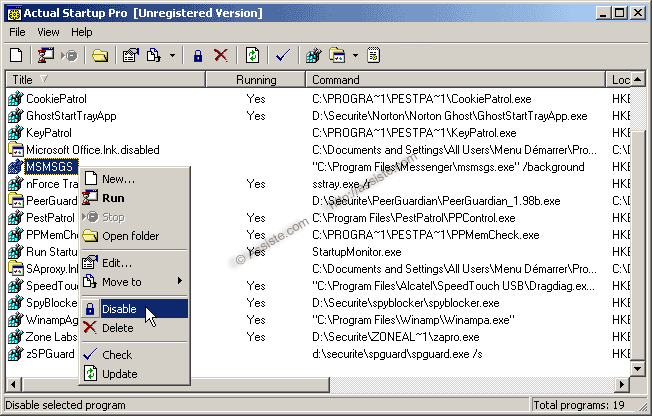652x416 pixels.
Task: Click the PPMemCheck entry icon
Action: [15, 235]
